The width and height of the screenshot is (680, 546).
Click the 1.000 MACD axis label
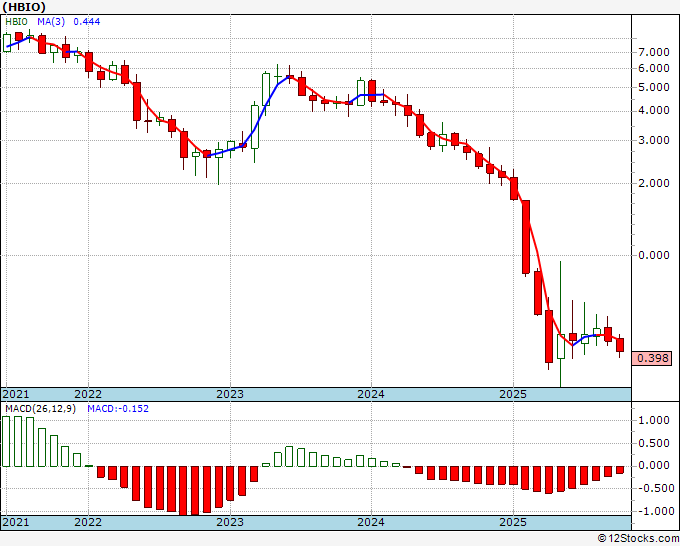pos(654,420)
